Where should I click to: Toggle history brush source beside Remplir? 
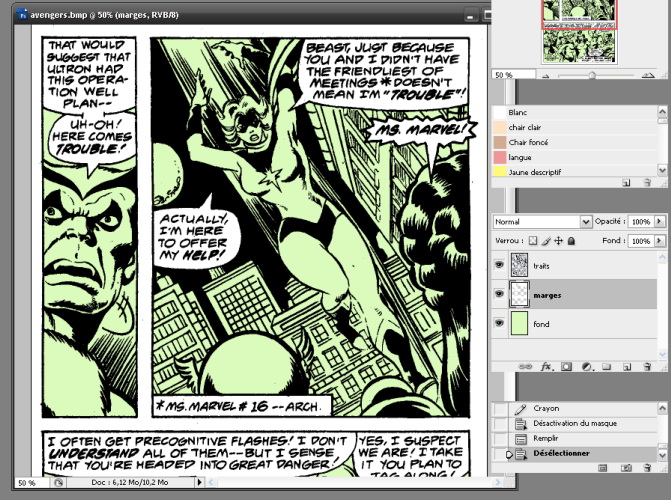[x=500, y=438]
